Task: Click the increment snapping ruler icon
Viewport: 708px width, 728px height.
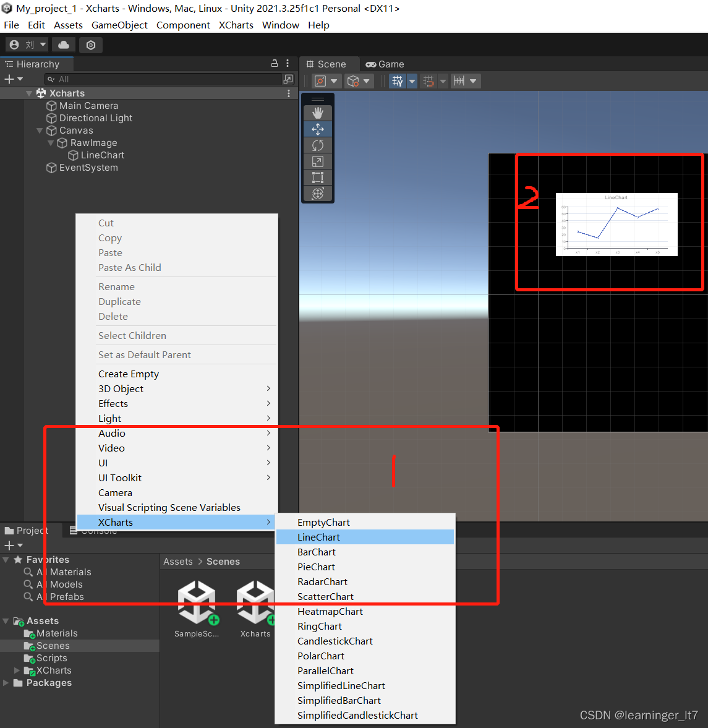Action: click(x=459, y=81)
